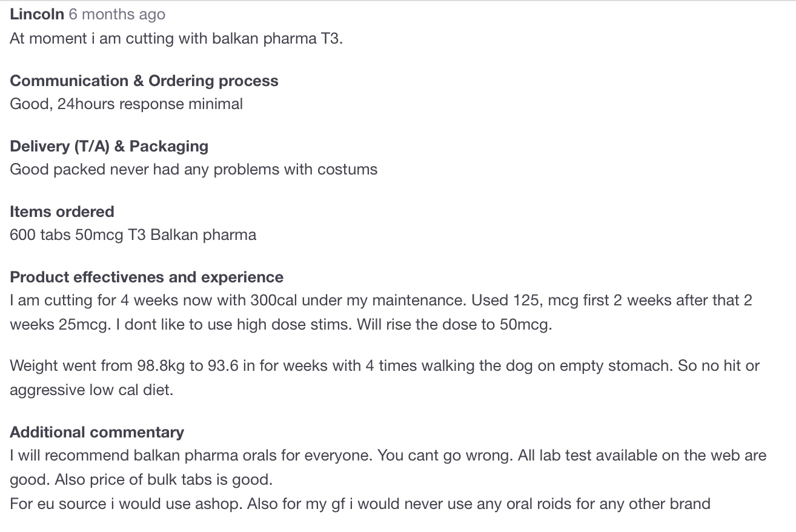Click the opening line 'At moment i am cutting'

click(176, 39)
